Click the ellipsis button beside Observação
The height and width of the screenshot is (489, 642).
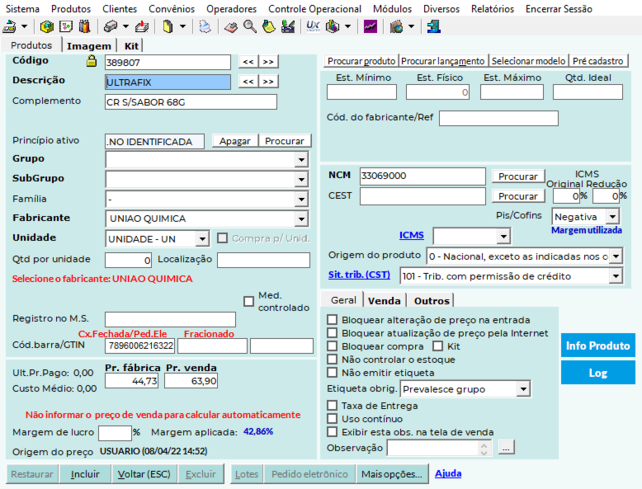tap(506, 447)
